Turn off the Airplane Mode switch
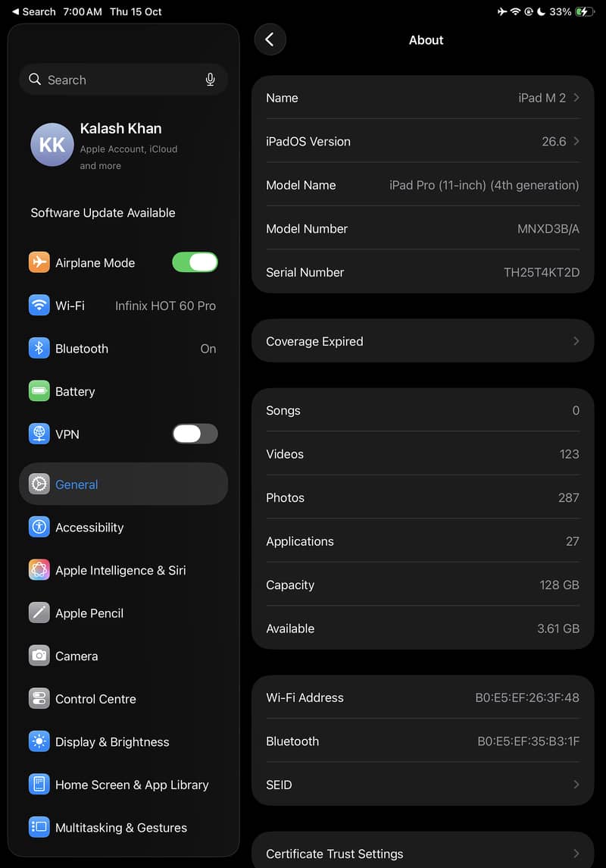The width and height of the screenshot is (606, 868). [x=195, y=262]
